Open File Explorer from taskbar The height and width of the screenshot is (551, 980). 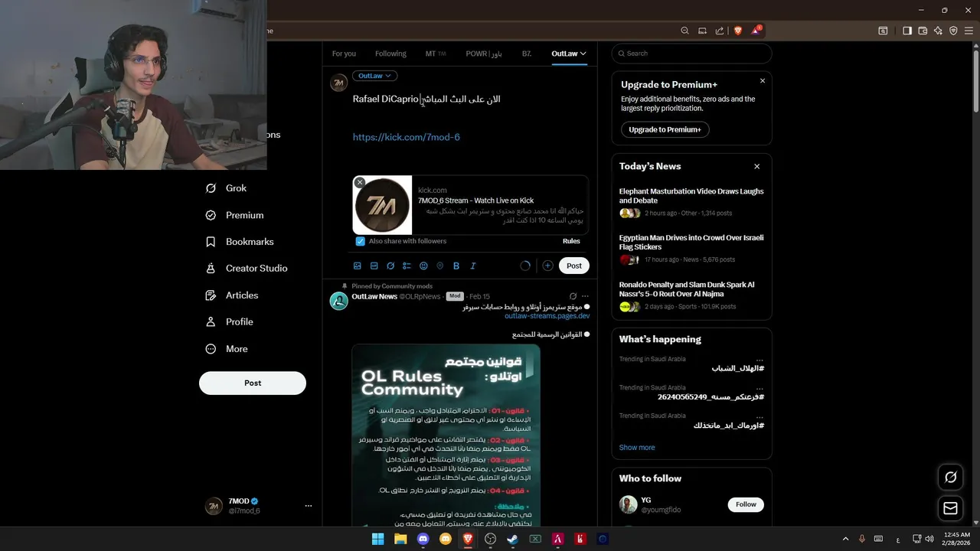tap(400, 539)
